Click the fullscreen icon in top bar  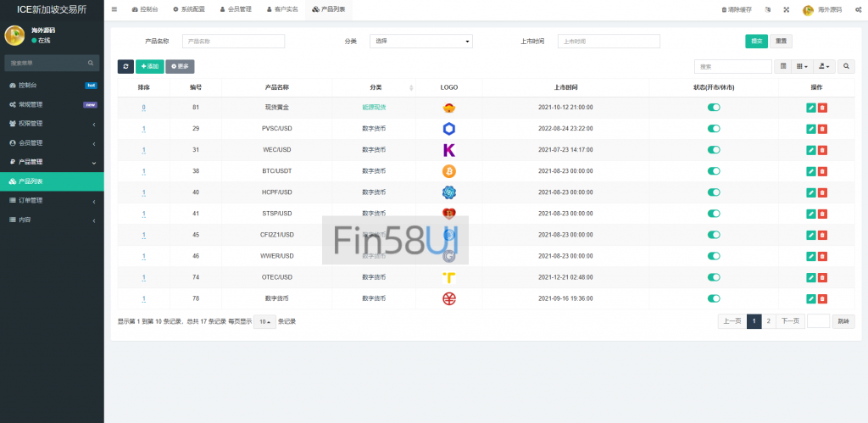(x=786, y=10)
